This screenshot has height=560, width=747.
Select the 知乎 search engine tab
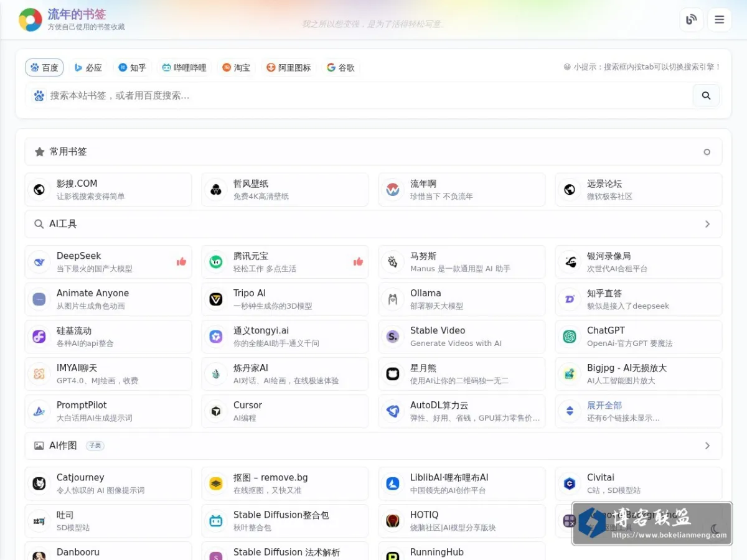pyautogui.click(x=132, y=67)
